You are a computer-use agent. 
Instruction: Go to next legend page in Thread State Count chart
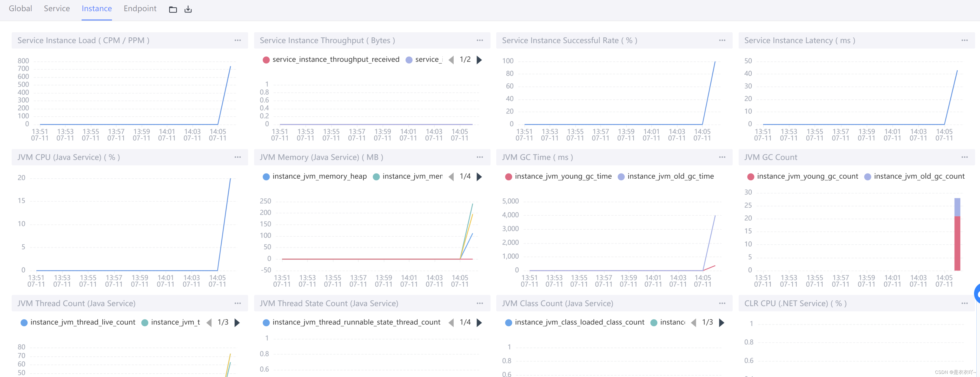point(479,323)
